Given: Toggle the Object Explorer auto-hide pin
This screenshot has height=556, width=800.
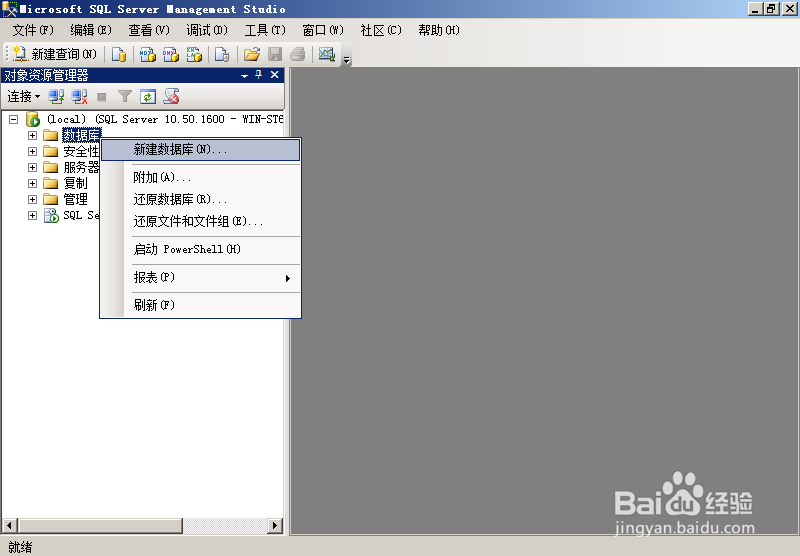Looking at the screenshot, I should click(259, 75).
